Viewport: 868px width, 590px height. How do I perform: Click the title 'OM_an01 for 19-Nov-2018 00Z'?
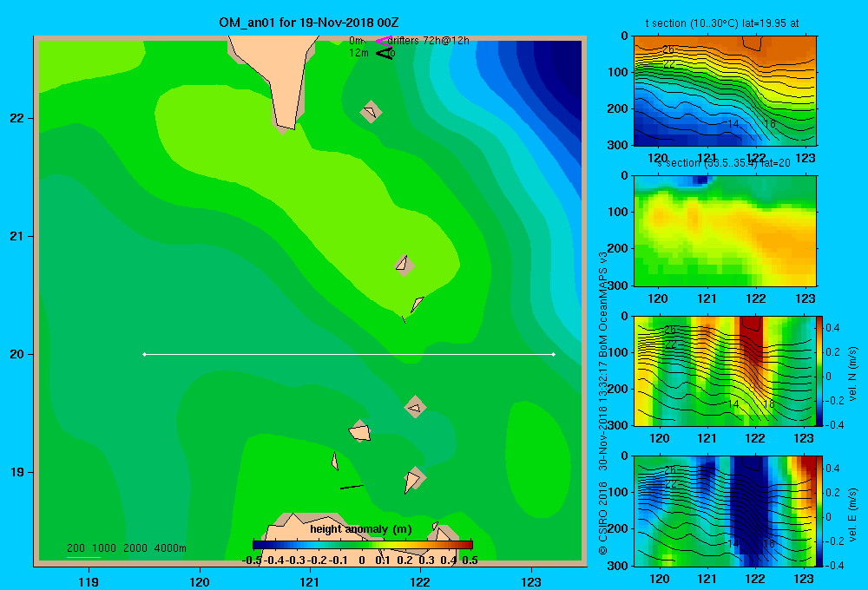coord(309,23)
